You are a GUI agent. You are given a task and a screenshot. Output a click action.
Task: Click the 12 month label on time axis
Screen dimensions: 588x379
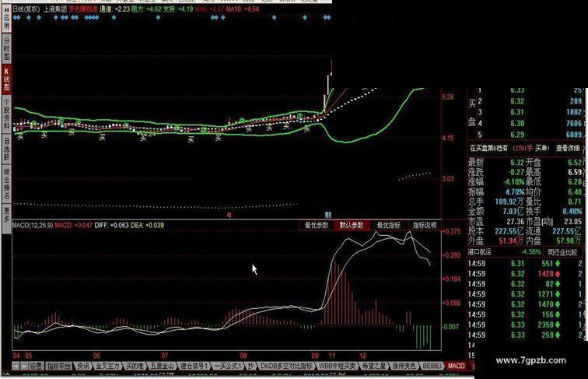click(362, 356)
